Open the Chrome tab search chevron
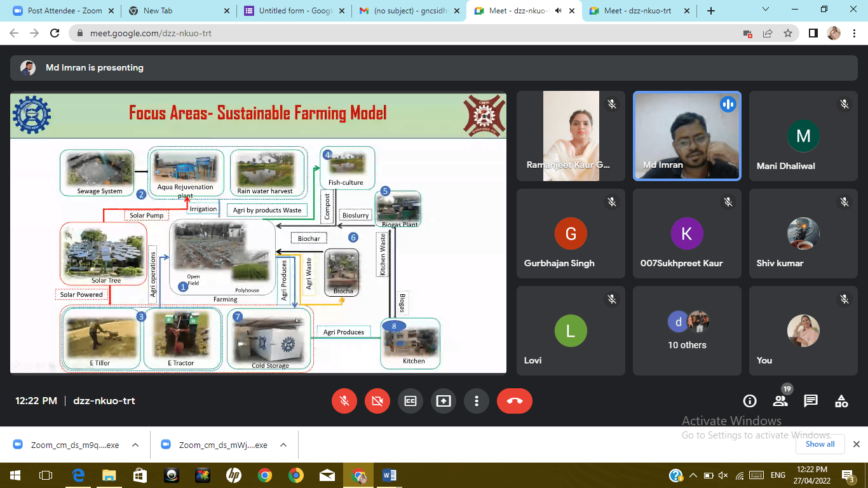The height and width of the screenshot is (488, 868). pos(766,10)
